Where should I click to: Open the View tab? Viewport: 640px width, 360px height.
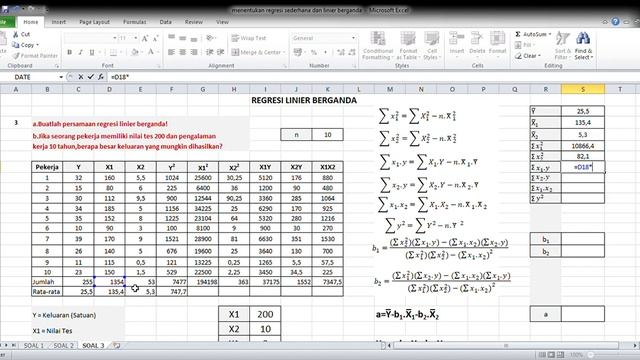point(222,22)
